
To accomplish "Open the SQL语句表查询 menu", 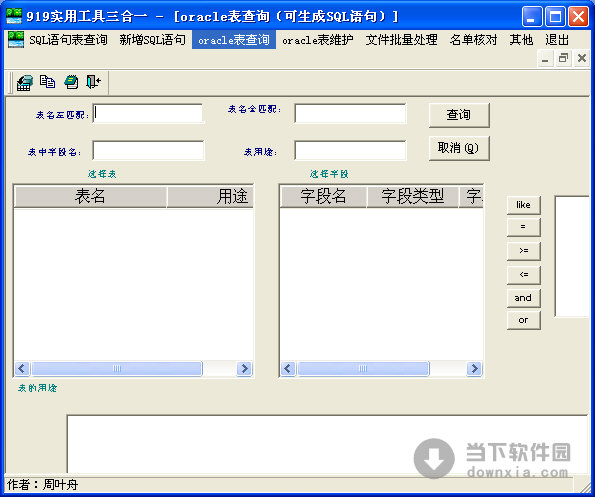I will click(x=68, y=40).
